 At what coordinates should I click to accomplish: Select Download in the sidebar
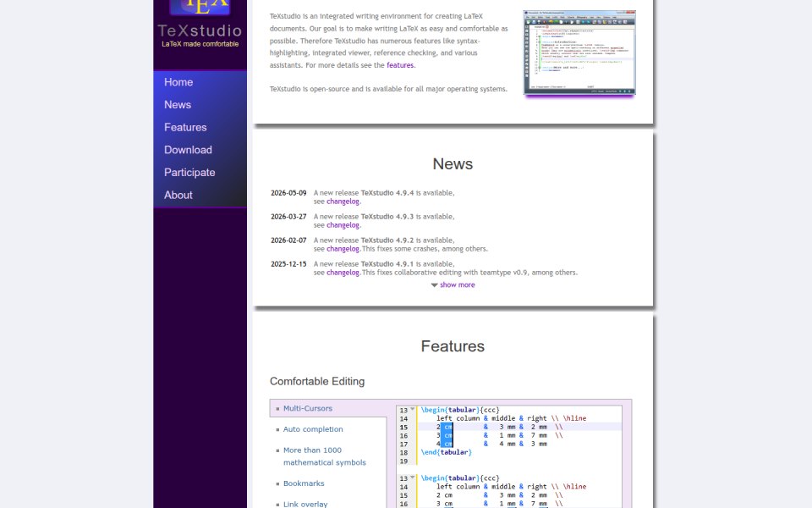click(188, 150)
